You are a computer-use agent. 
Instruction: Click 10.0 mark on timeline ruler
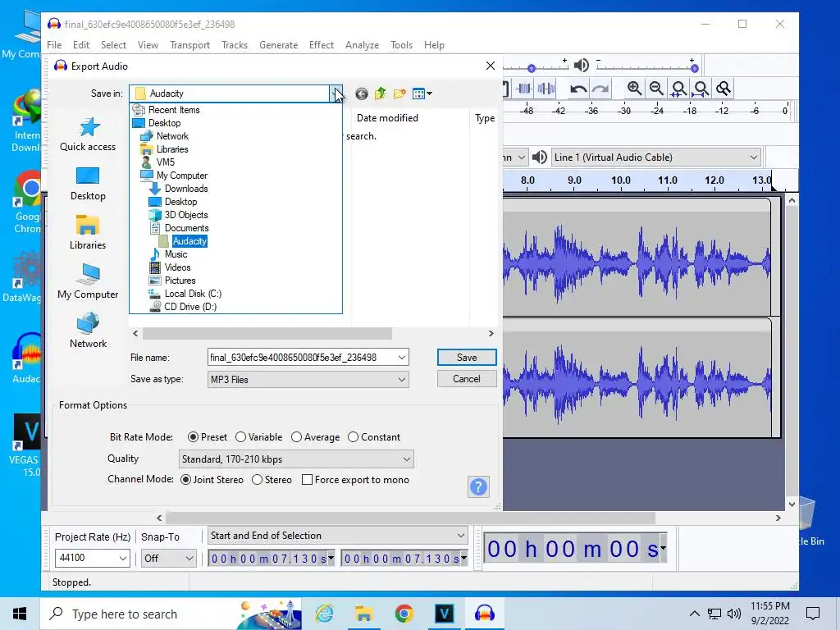click(620, 180)
